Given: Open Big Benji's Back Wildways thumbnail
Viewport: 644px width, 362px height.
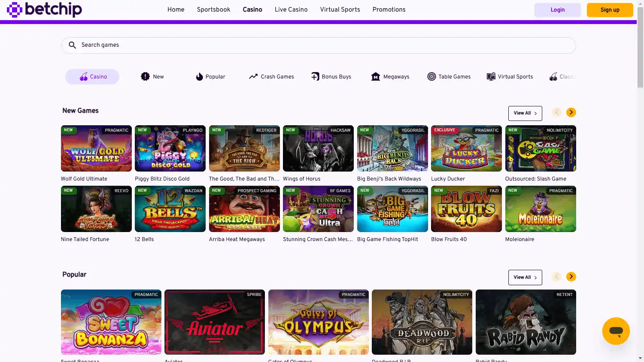Looking at the screenshot, I should 392,148.
